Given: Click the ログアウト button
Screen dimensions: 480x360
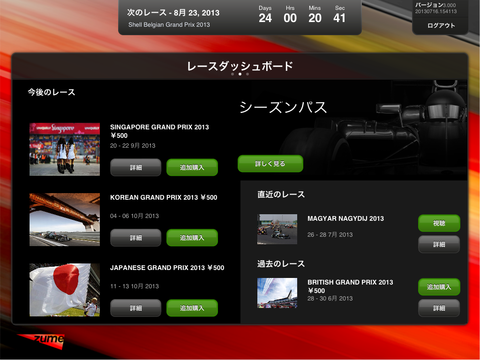Looking at the screenshot, I should pyautogui.click(x=441, y=26).
